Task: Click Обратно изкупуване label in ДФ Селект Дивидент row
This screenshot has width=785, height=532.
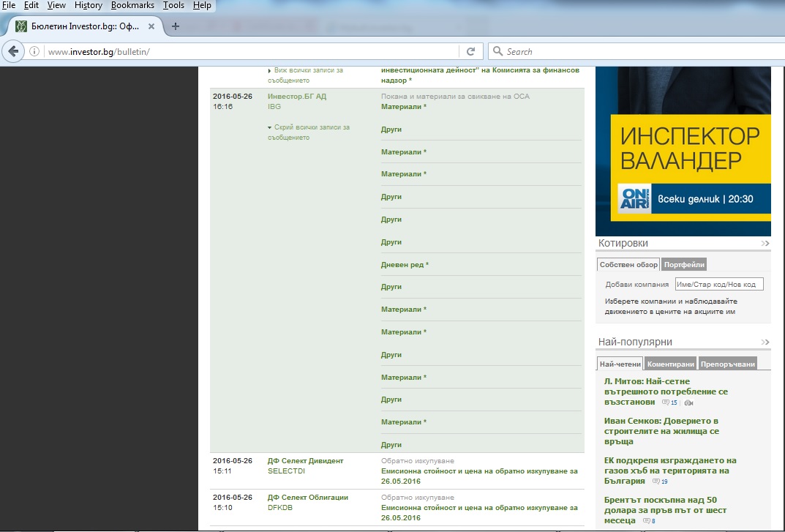Action: [418, 461]
